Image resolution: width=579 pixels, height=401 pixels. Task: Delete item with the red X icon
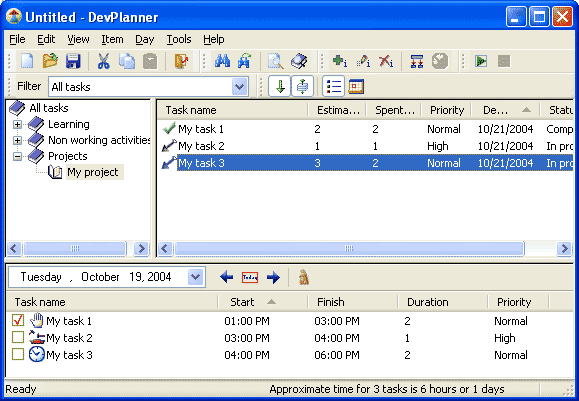pos(386,61)
